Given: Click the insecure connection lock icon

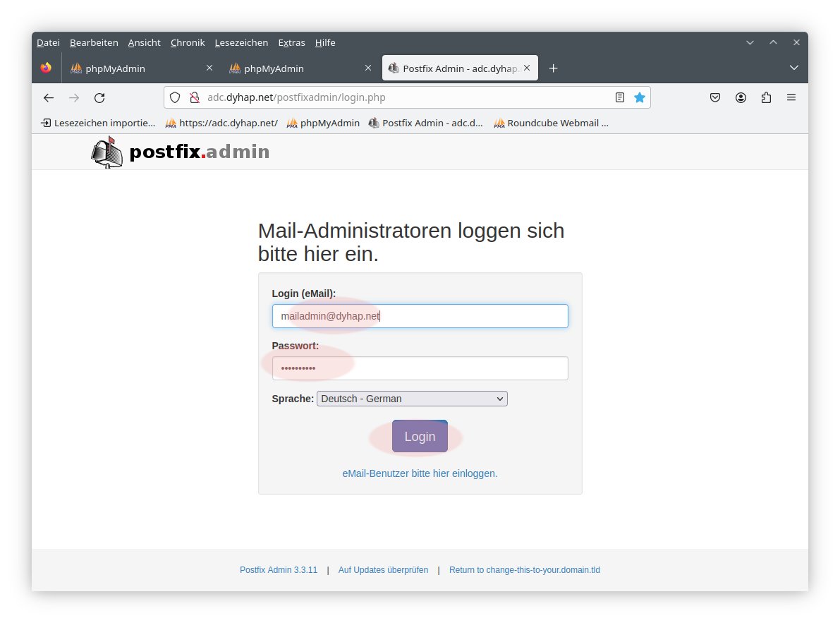Looking at the screenshot, I should point(194,98).
